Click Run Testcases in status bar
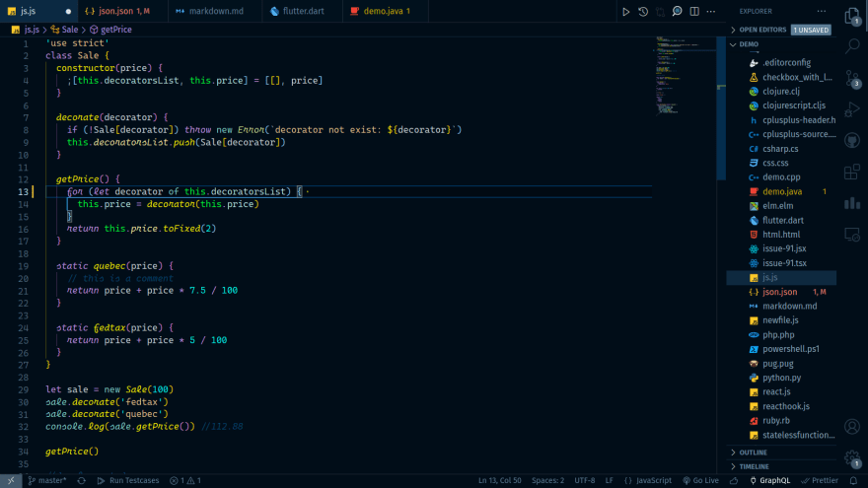The width and height of the screenshot is (868, 488). 128,481
